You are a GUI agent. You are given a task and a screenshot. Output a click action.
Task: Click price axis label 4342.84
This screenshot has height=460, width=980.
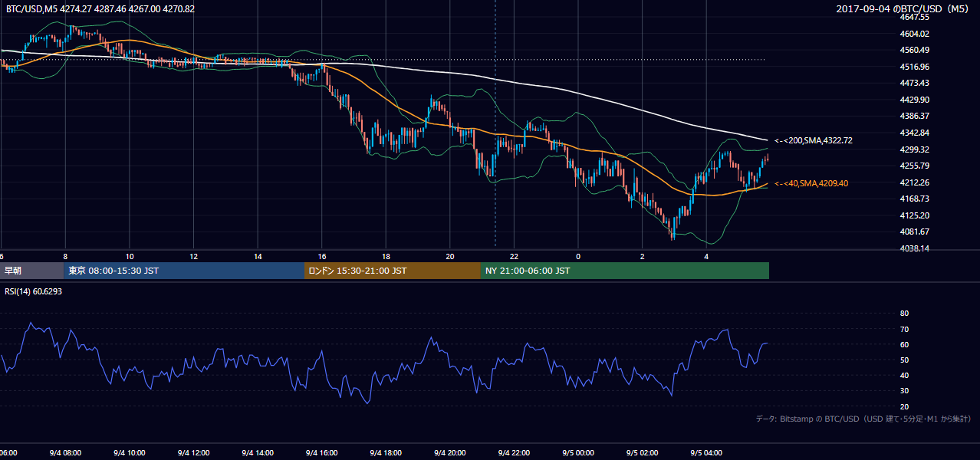pos(914,133)
